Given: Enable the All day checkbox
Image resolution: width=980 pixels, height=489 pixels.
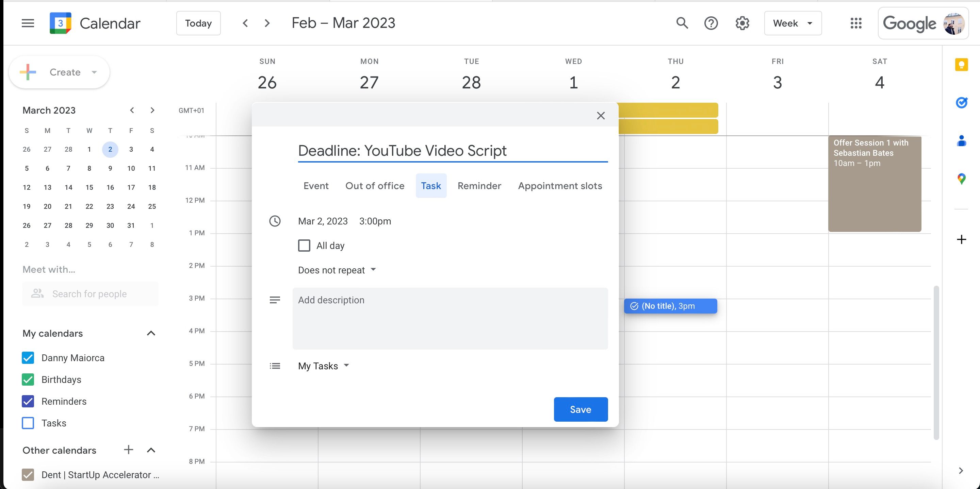Looking at the screenshot, I should tap(304, 246).
